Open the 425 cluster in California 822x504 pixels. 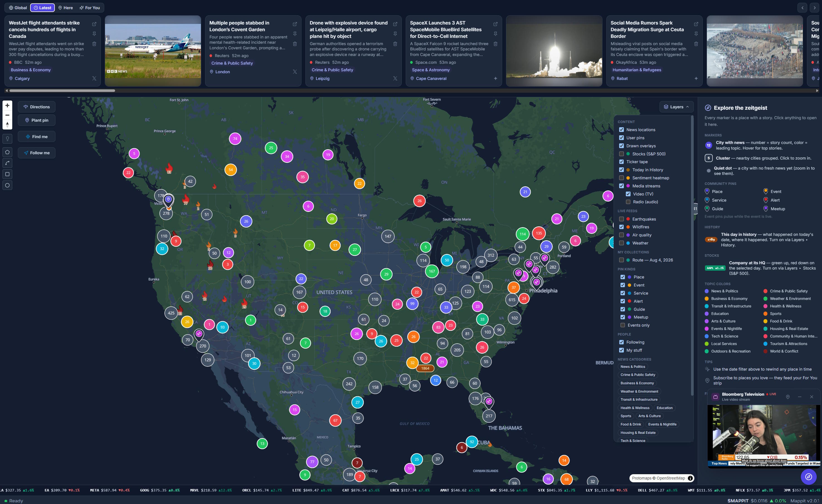[x=171, y=313]
